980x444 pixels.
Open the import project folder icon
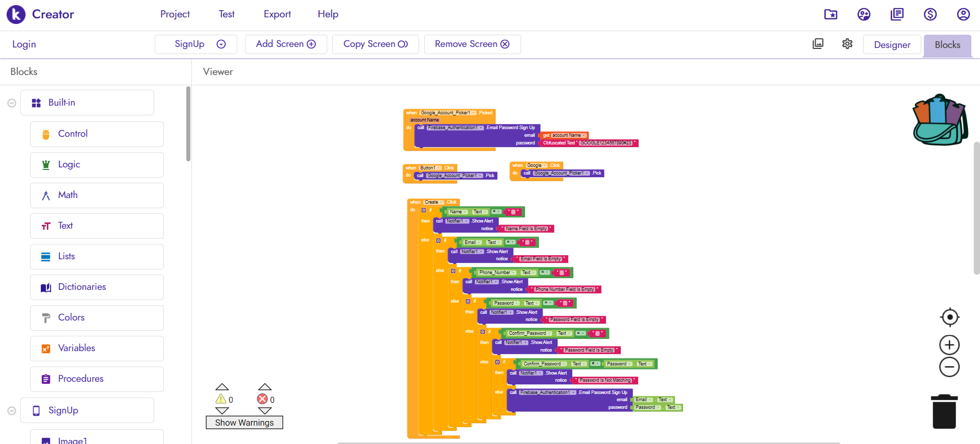click(x=830, y=14)
